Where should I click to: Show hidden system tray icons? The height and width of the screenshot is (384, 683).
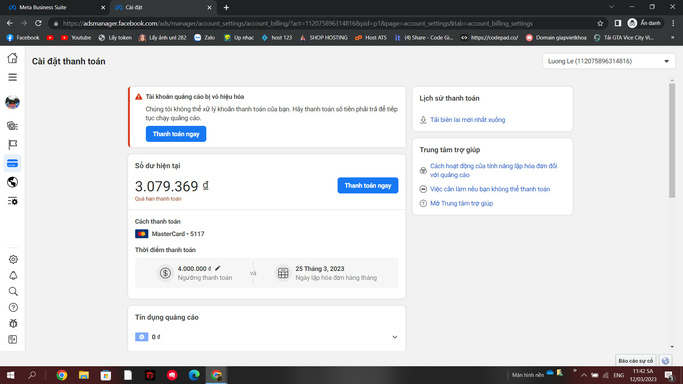point(584,375)
